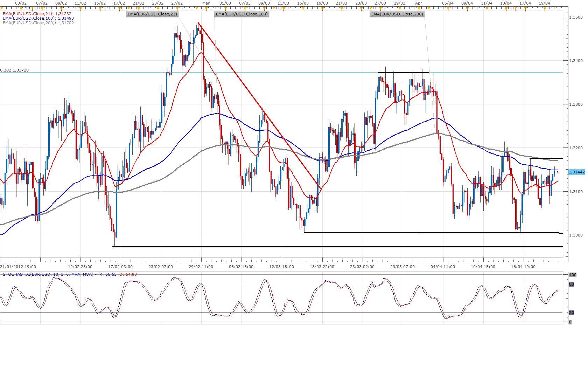
Task: Click legend entry EMA 21 value 1,31232
Action: click(36, 14)
